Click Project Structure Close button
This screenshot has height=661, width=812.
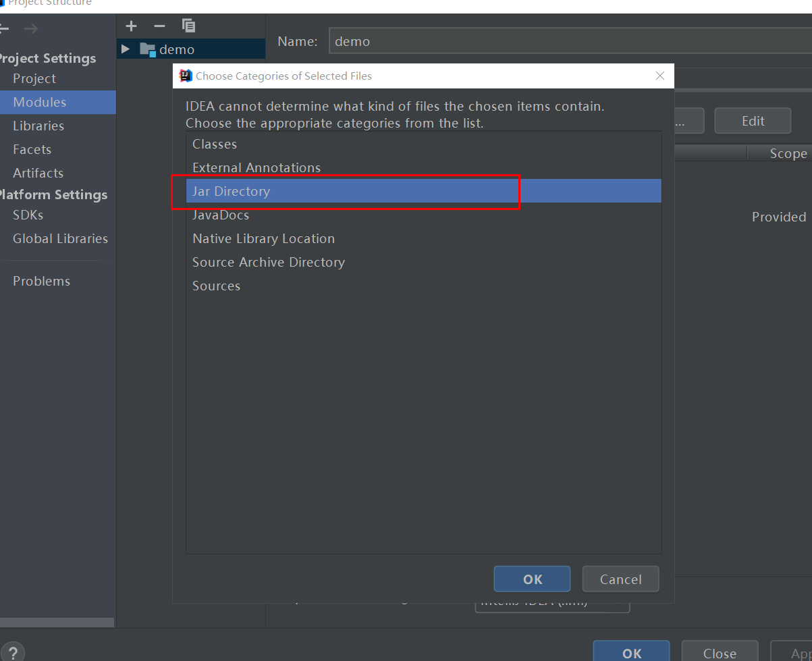pos(720,652)
